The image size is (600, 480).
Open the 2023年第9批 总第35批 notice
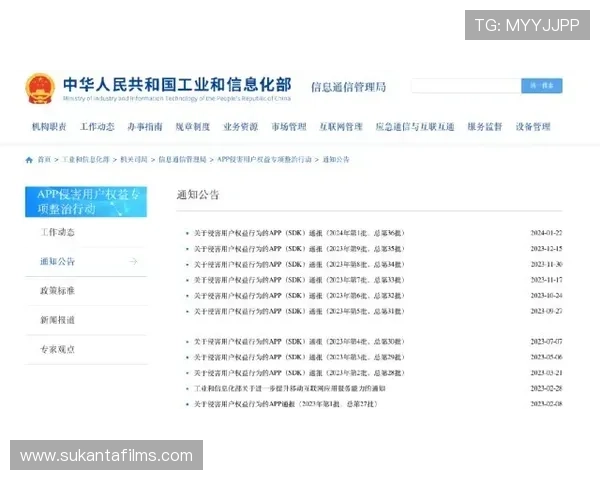coord(299,249)
